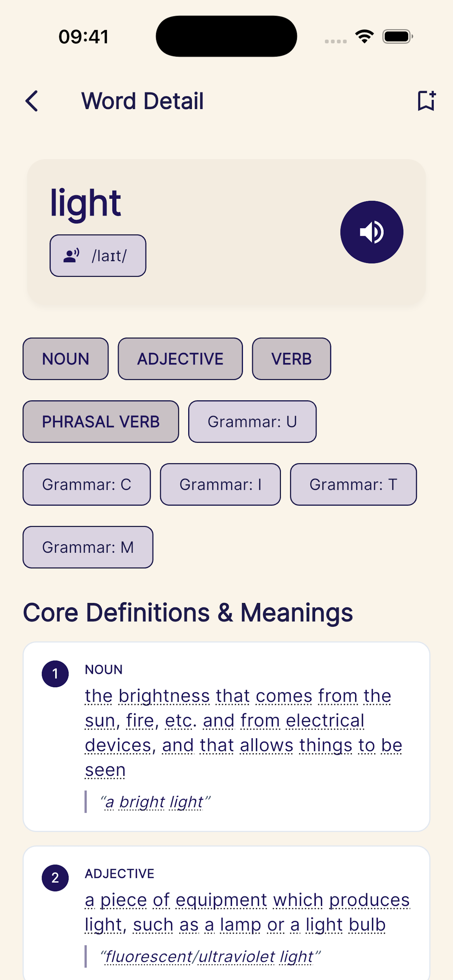The width and height of the screenshot is (453, 980).
Task: Choose the Grammar: T tag
Action: [353, 484]
